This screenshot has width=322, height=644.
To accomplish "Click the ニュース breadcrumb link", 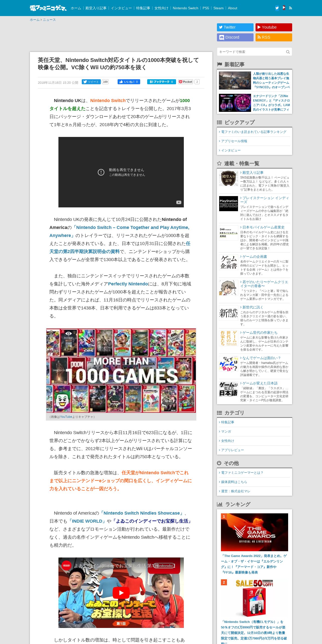I will pos(49,20).
